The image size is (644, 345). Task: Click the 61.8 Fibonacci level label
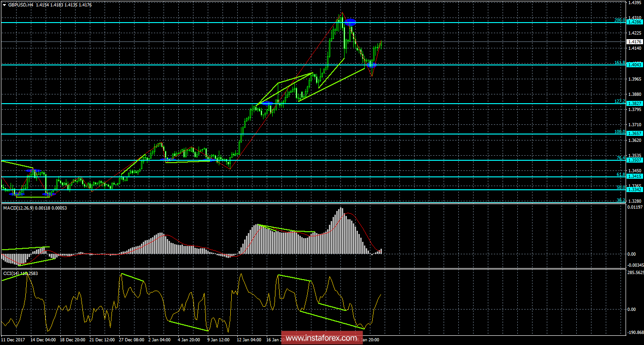coord(621,175)
